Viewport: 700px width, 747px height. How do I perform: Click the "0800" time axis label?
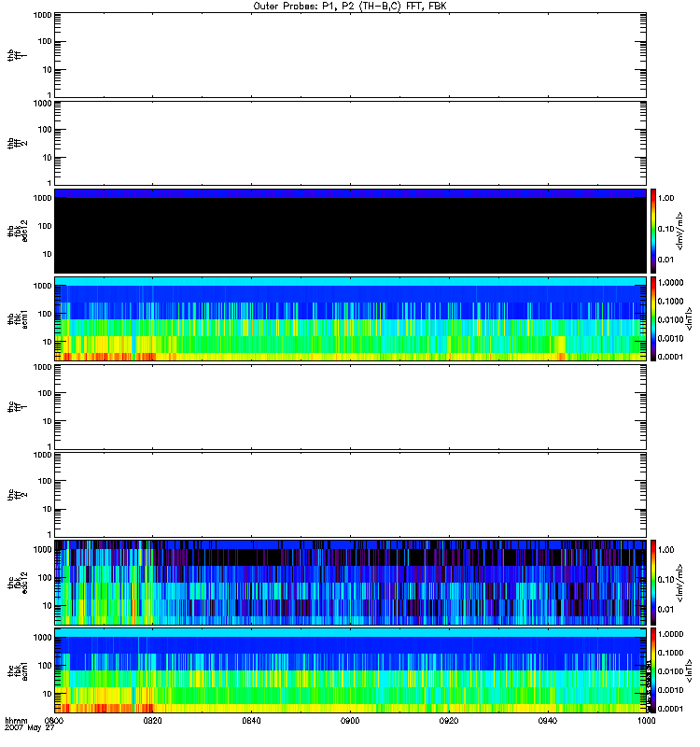coord(54,720)
